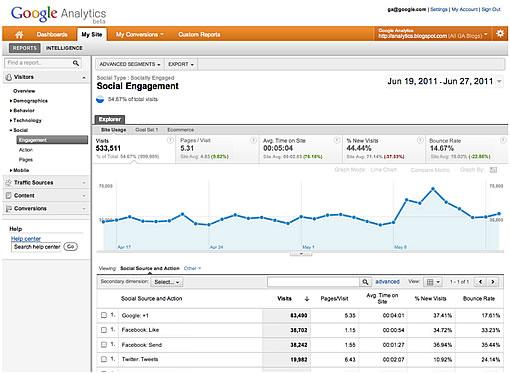Click the chart collapse handle below graph
Screen dimensions: 510x374
coord(301,254)
